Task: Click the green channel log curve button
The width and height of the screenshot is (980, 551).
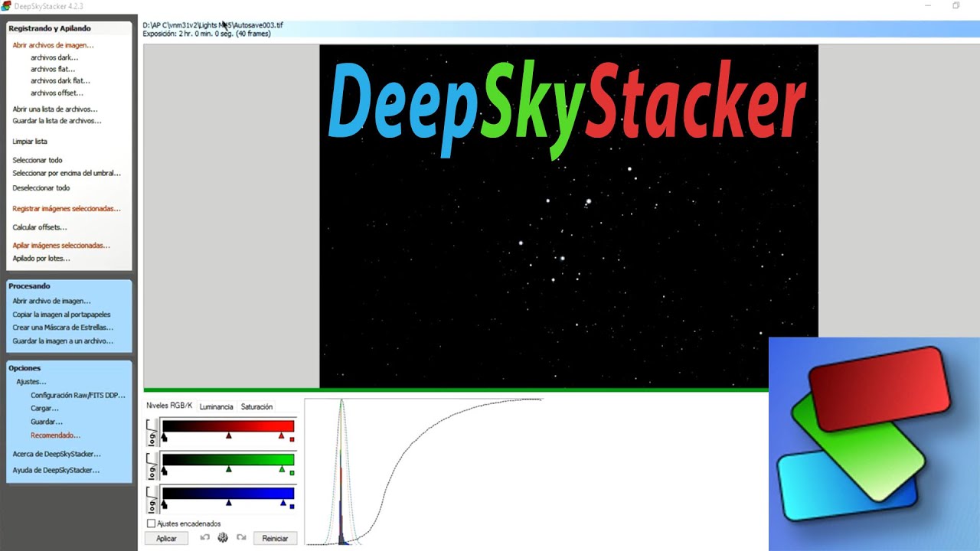Action: click(x=152, y=465)
